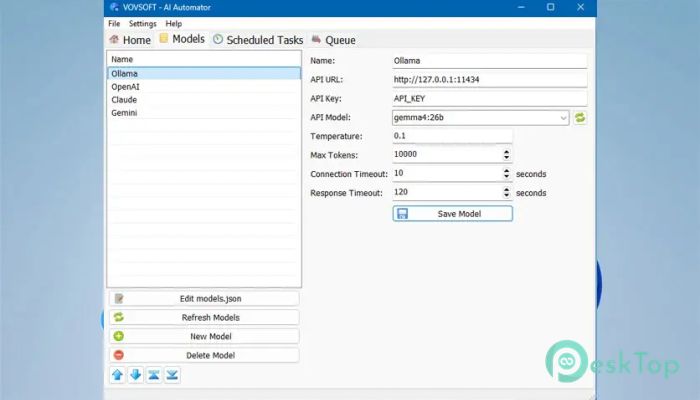700x400 pixels.
Task: Open the File menu
Action: 114,24
